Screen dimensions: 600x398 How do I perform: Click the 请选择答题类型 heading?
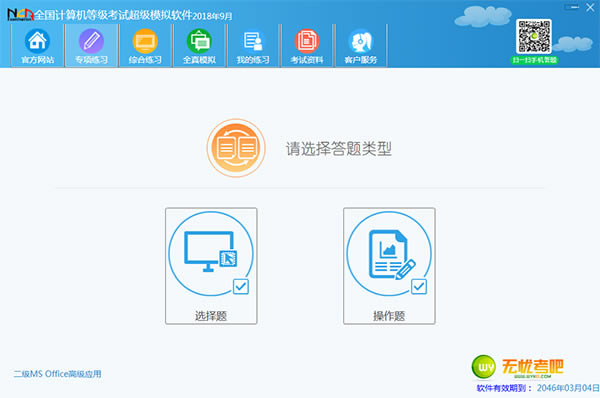(339, 148)
